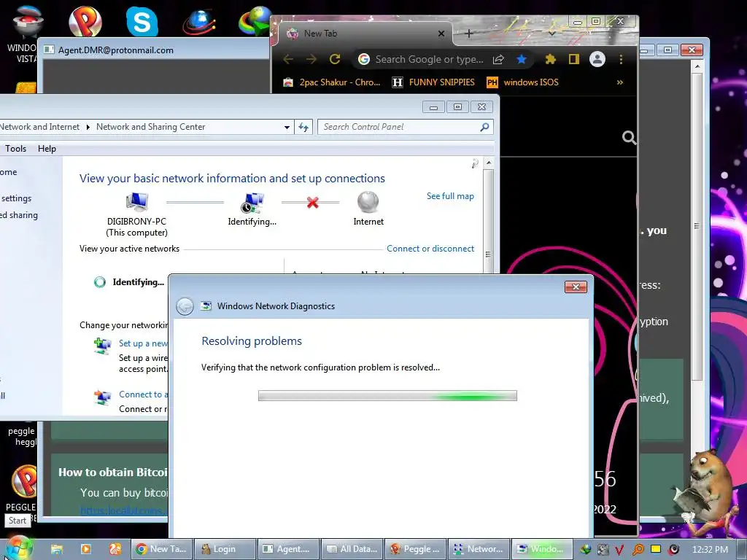Open the orange magnifier tray icon
The image size is (747, 560).
pyautogui.click(x=638, y=550)
